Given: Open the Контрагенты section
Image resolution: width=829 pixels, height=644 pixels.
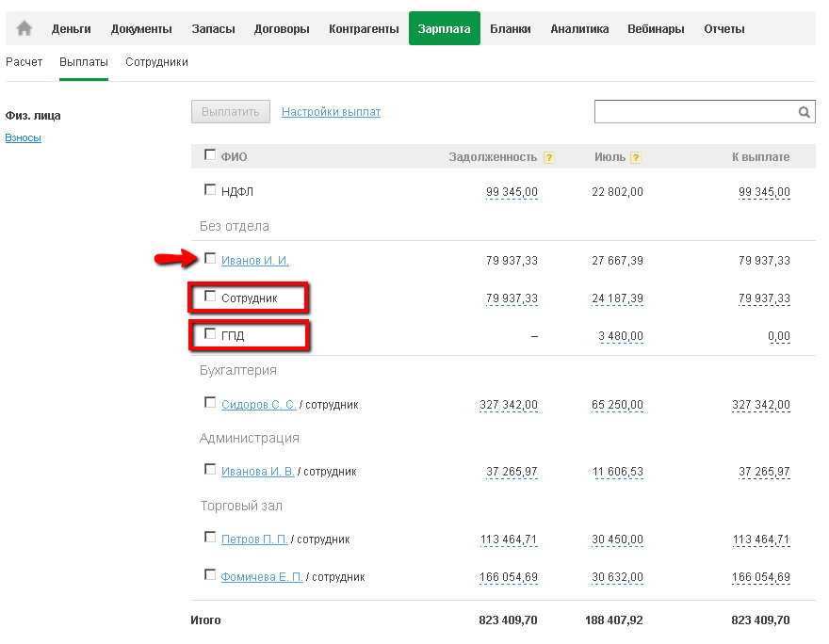Looking at the screenshot, I should (x=364, y=29).
